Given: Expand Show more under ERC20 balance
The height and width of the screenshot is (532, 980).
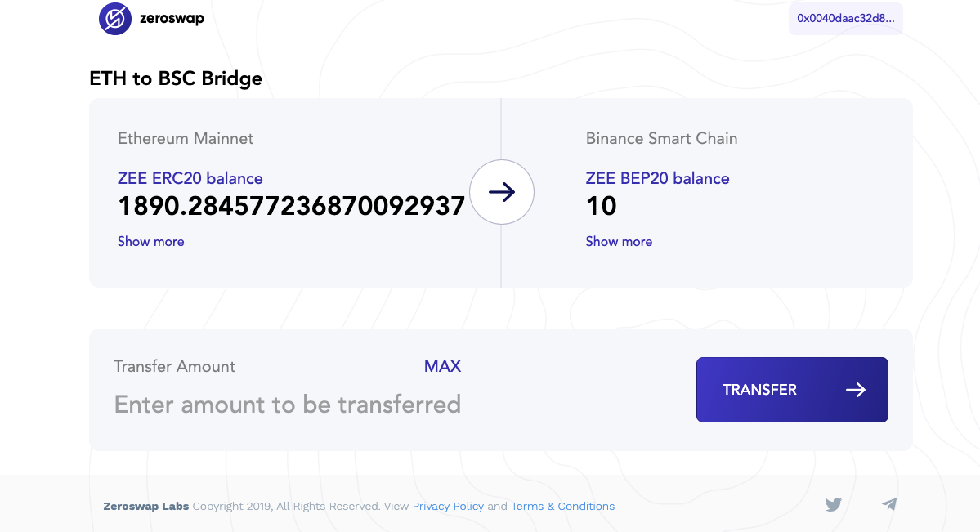Looking at the screenshot, I should coord(150,242).
